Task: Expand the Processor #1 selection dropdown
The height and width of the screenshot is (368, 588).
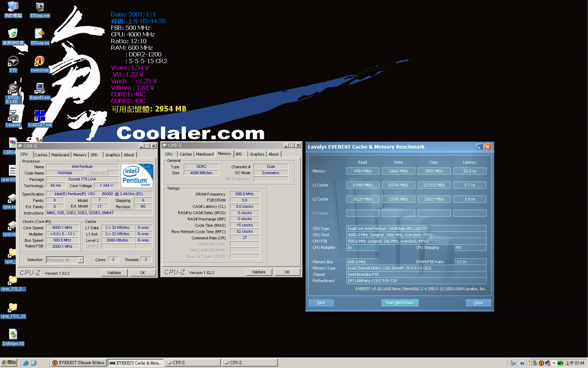Action: (x=81, y=260)
